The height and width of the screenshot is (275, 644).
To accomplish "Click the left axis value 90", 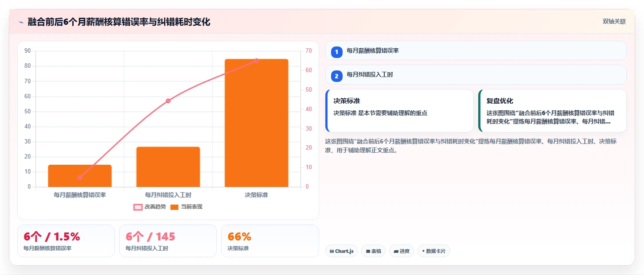I will (27, 51).
